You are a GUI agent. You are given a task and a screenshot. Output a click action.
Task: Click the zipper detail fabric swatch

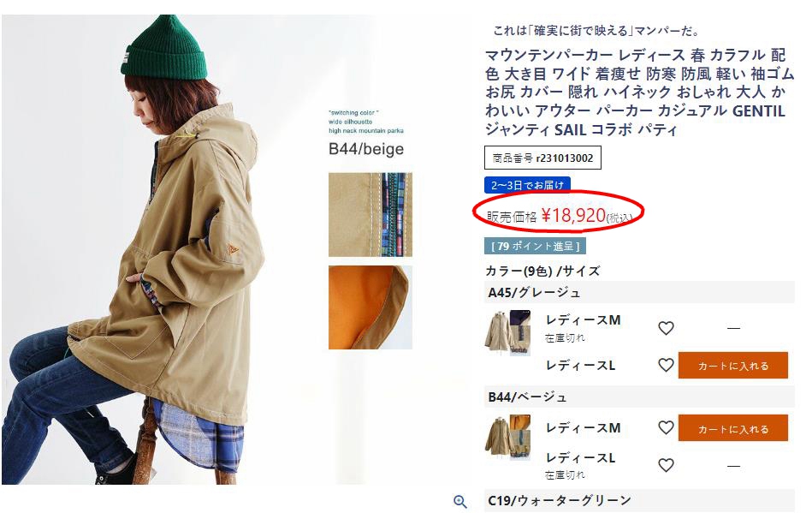click(x=370, y=214)
